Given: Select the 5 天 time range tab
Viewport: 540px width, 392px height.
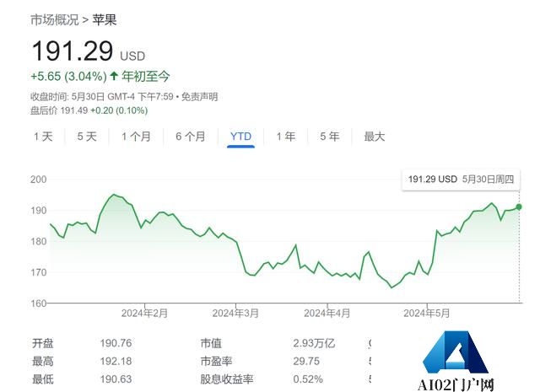Looking at the screenshot, I should (x=87, y=137).
